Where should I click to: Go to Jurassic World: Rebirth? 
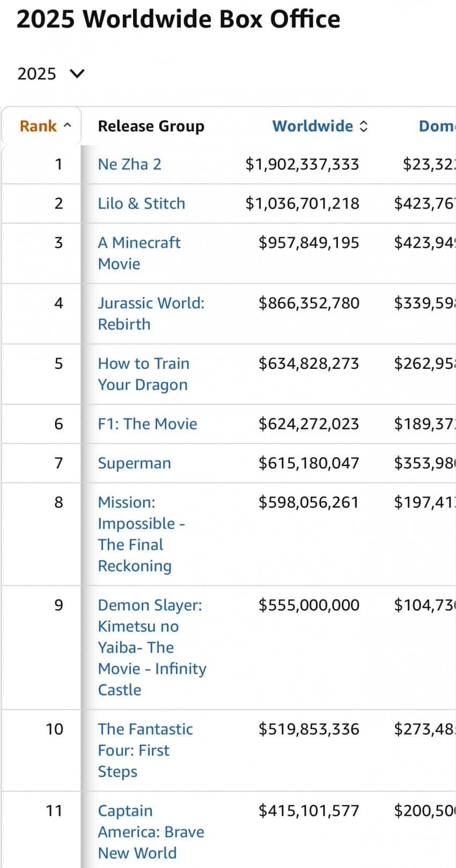coord(151,314)
